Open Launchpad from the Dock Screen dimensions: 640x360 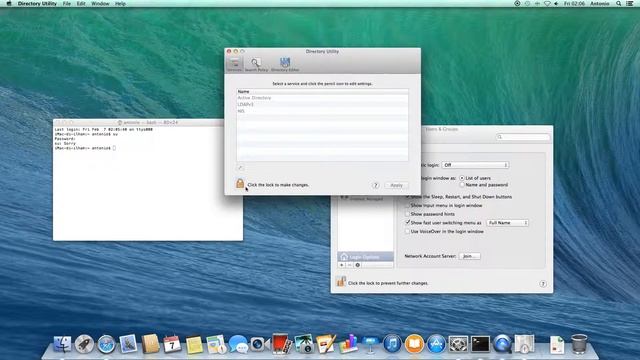tap(84, 344)
